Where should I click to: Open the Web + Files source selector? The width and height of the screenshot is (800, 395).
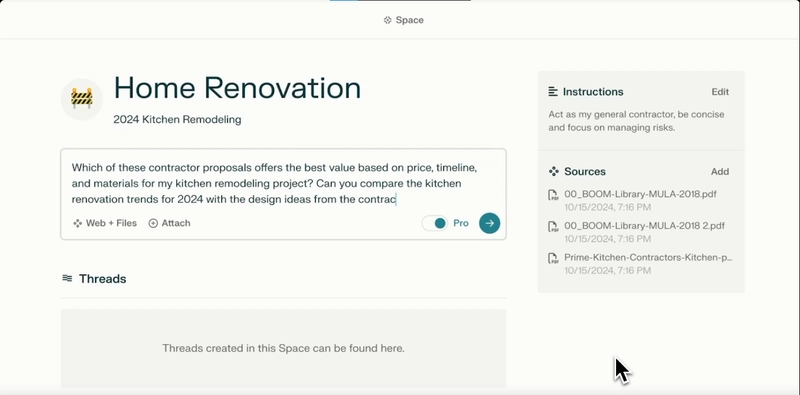[x=105, y=223]
